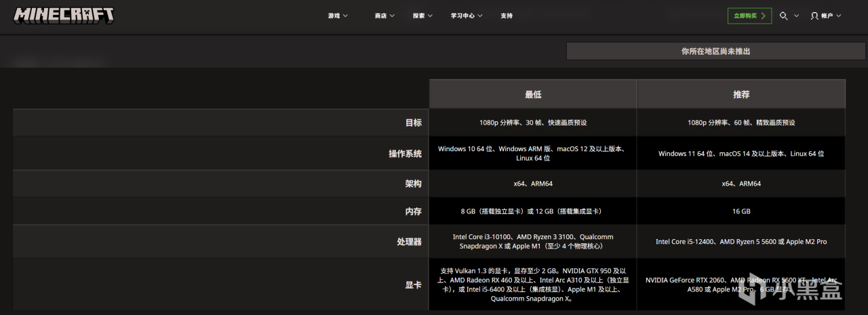Select the 推荐 column header
The width and height of the screenshot is (868, 315).
[741, 94]
